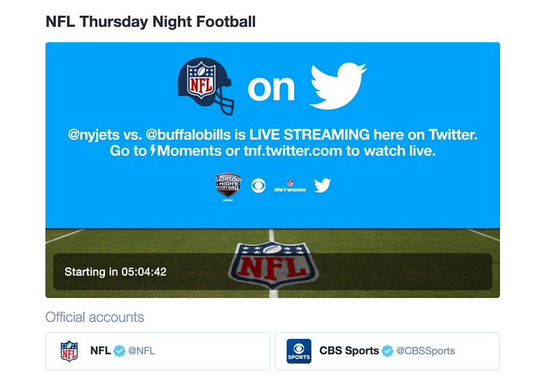
Task: Select the NFL official account card
Action: tap(158, 351)
